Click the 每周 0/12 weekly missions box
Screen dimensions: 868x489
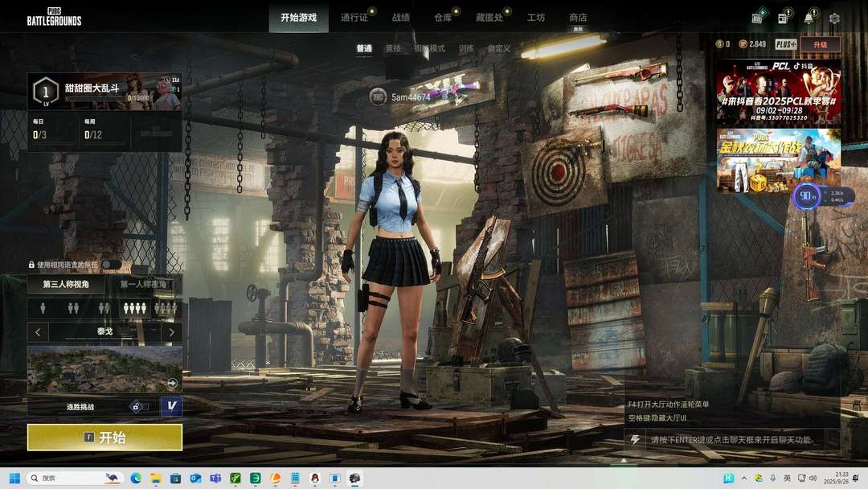pyautogui.click(x=105, y=130)
